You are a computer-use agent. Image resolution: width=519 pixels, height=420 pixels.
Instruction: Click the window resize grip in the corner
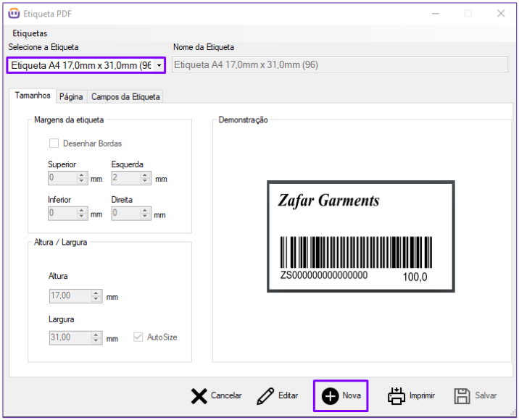(x=512, y=413)
